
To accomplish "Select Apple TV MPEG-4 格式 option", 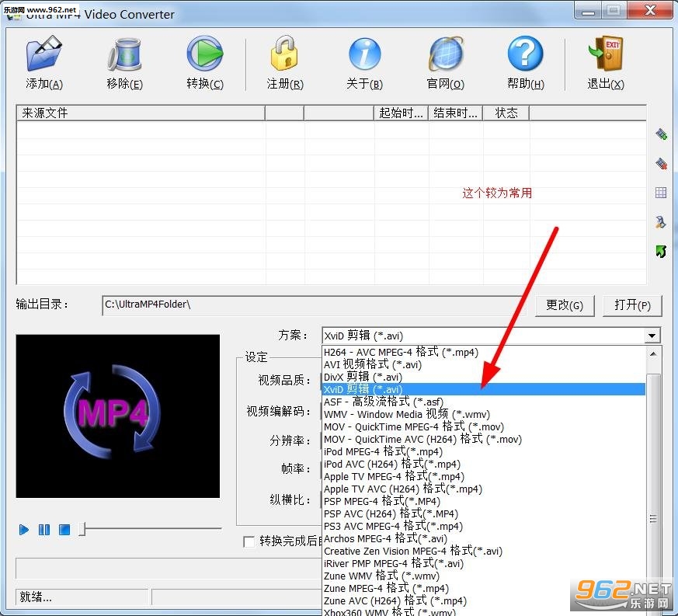I will click(x=483, y=477).
